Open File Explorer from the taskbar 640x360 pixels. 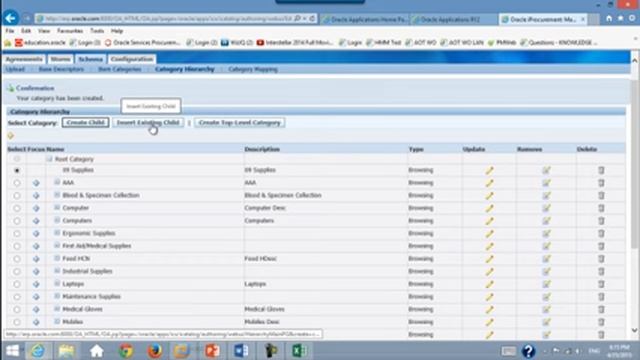coord(66,351)
